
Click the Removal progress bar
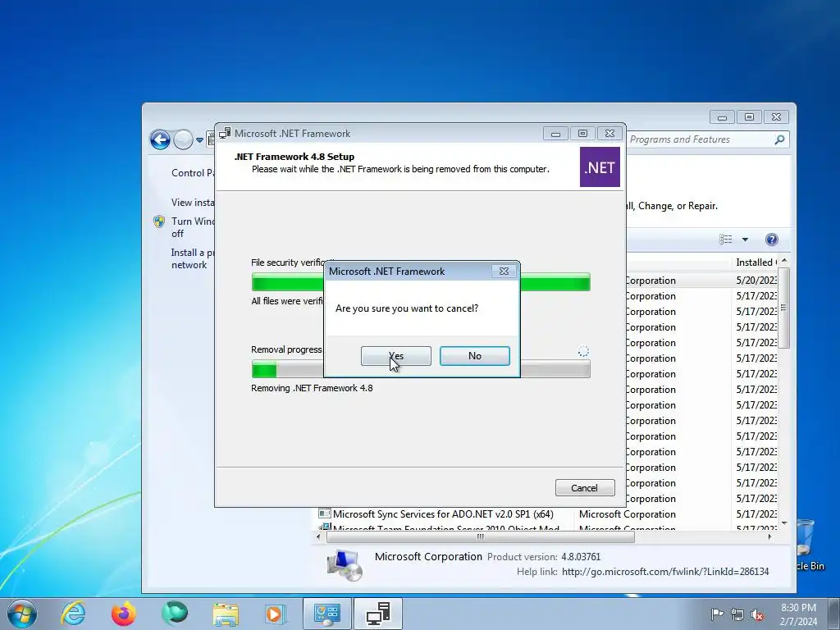coord(421,369)
